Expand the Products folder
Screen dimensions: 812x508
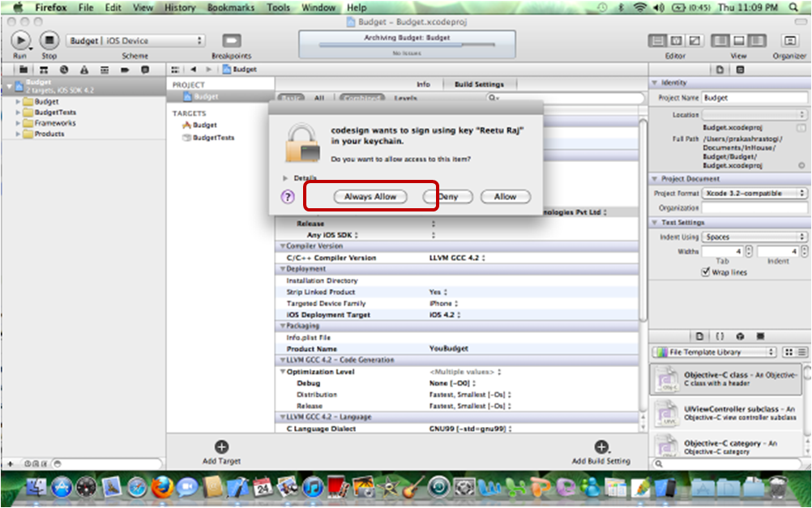[18, 134]
